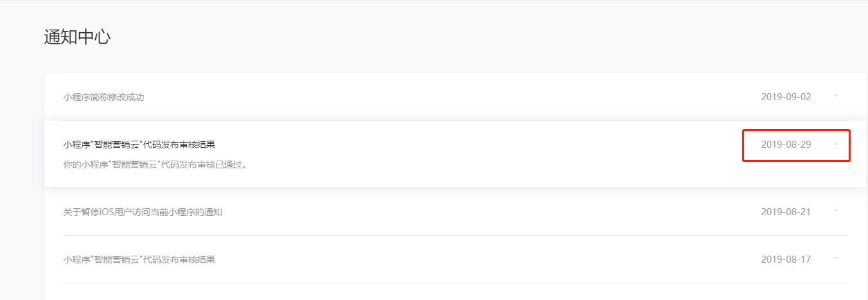Open 关于暂停iOS用户访问当前小程序的通知 notice
The height and width of the screenshot is (300, 868).
point(143,212)
